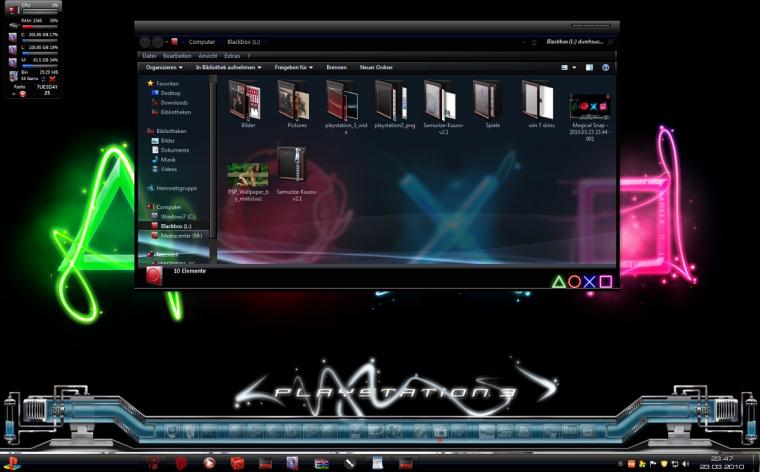Expand the 'Freigeben für' dropdown
Viewport: 760px width, 472px height.
(x=293, y=67)
